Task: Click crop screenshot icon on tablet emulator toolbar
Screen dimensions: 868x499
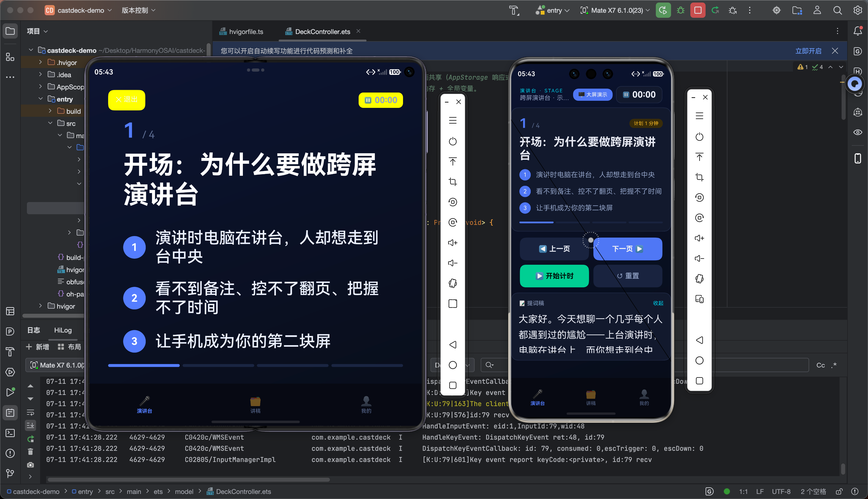Action: (453, 182)
